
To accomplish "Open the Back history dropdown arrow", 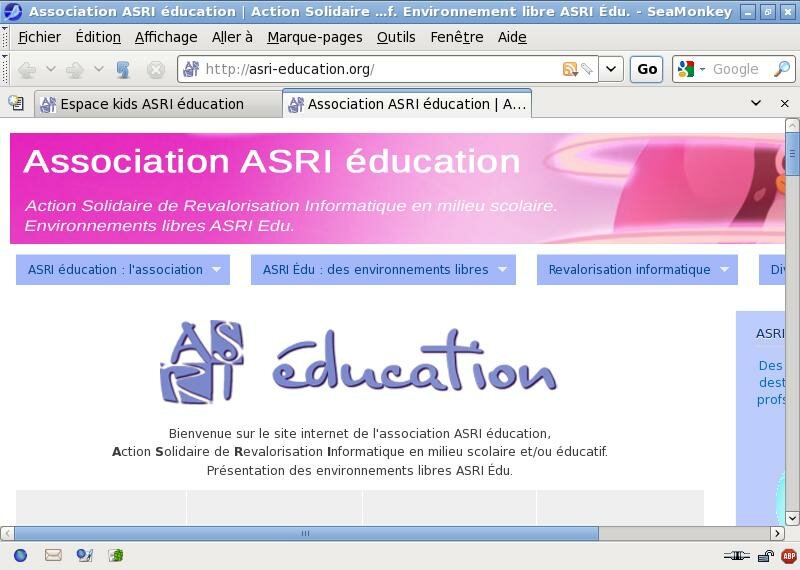I will 51,69.
